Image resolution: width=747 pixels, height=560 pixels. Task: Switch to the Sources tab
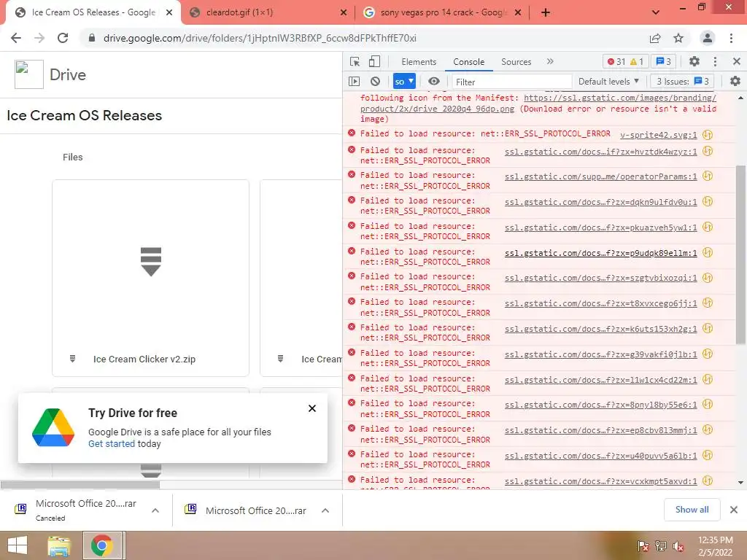pyautogui.click(x=516, y=62)
